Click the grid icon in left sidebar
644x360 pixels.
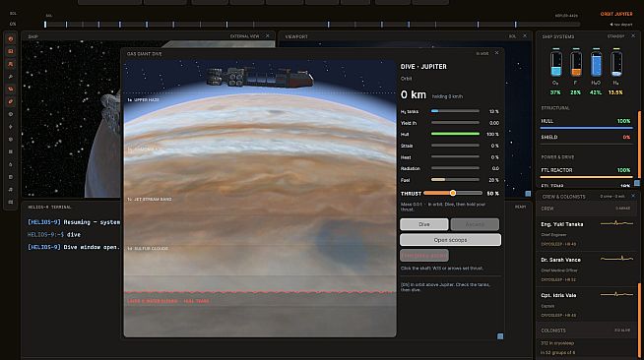(x=11, y=151)
